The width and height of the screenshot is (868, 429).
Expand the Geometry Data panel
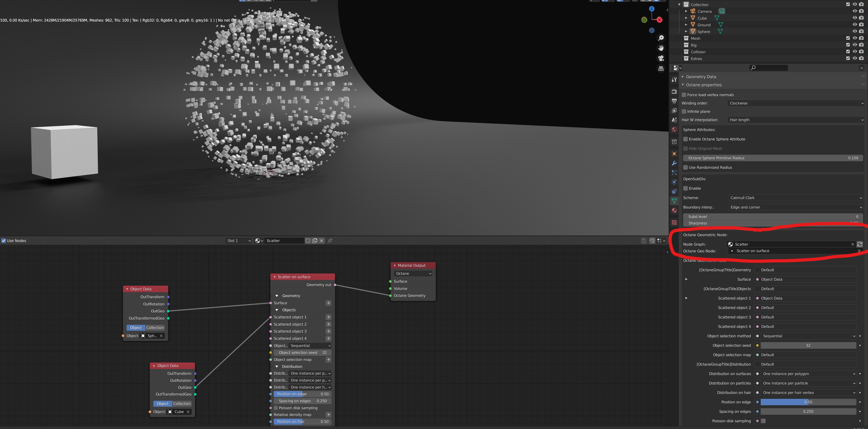[x=701, y=77]
